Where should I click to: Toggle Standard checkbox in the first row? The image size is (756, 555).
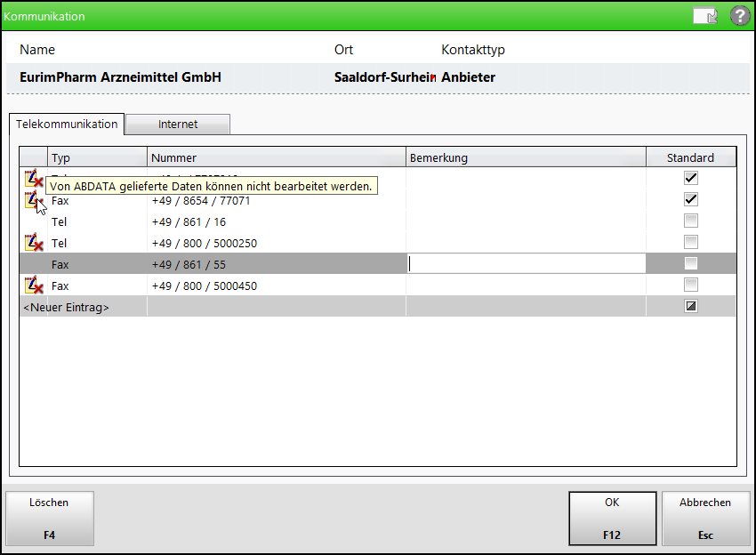tap(691, 178)
